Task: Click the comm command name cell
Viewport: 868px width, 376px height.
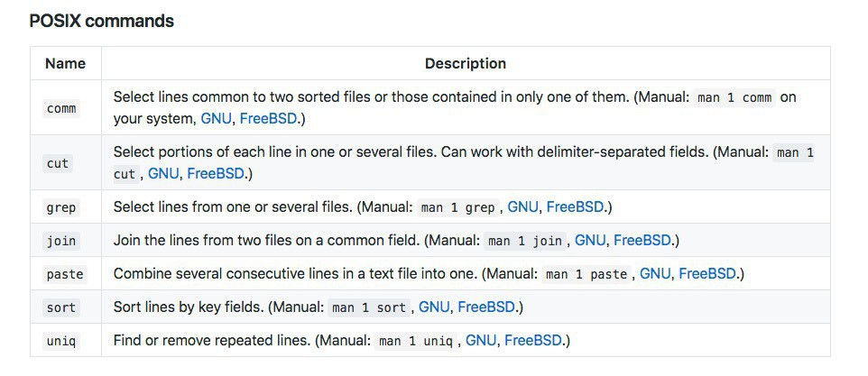Action: (x=61, y=108)
